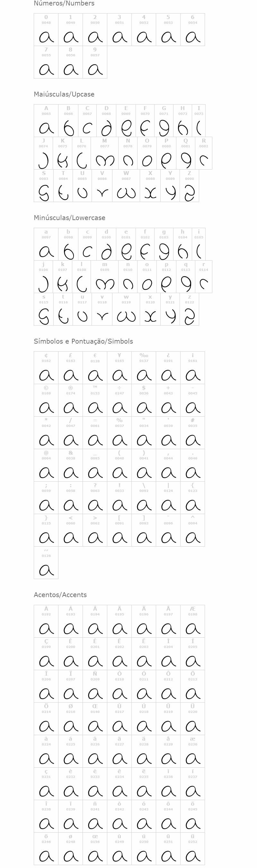The image size is (257, 868).
Task: Click the copyright symbol glyph cell 0169
Action: coord(46,400)
